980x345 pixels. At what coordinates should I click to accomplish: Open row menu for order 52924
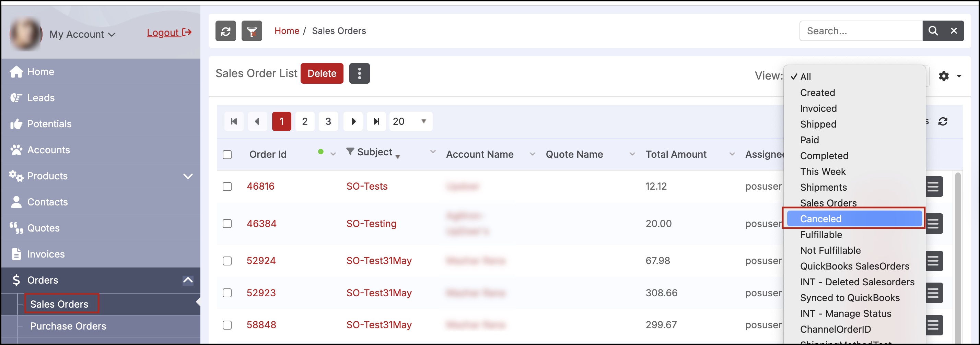pyautogui.click(x=933, y=261)
